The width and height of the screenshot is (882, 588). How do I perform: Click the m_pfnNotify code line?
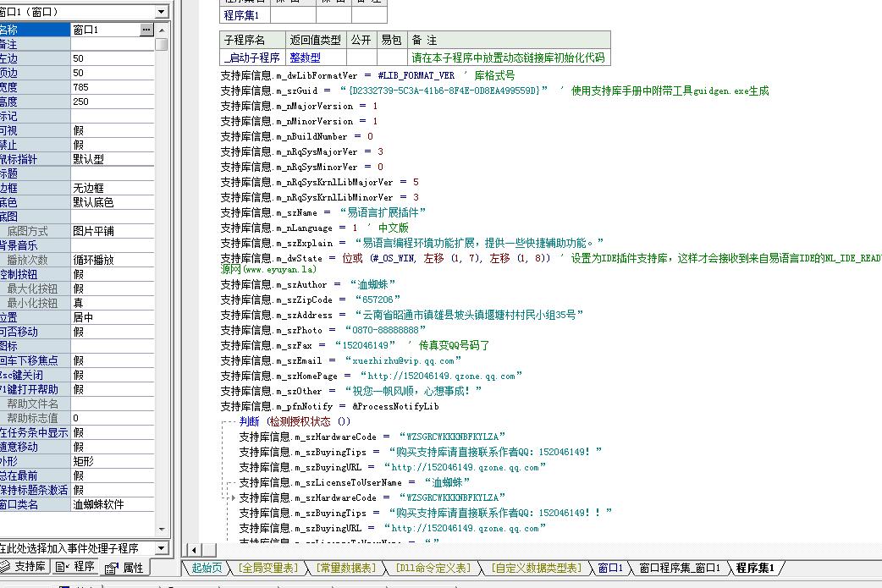coord(329,406)
